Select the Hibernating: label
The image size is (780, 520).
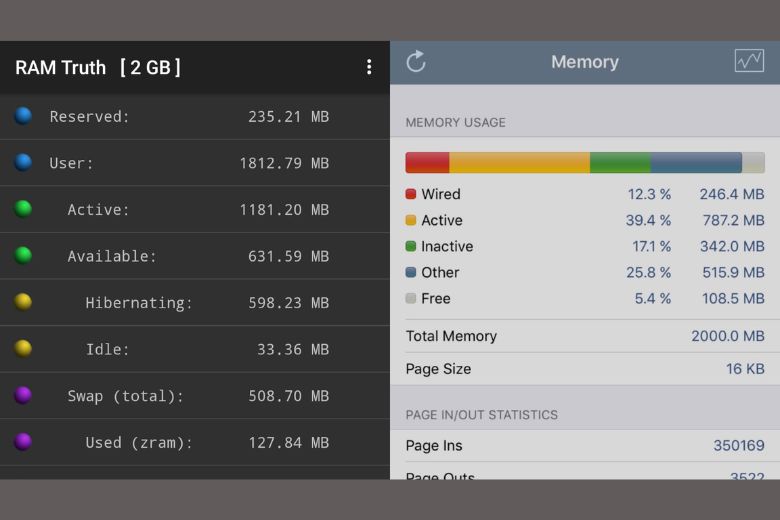[x=139, y=303]
